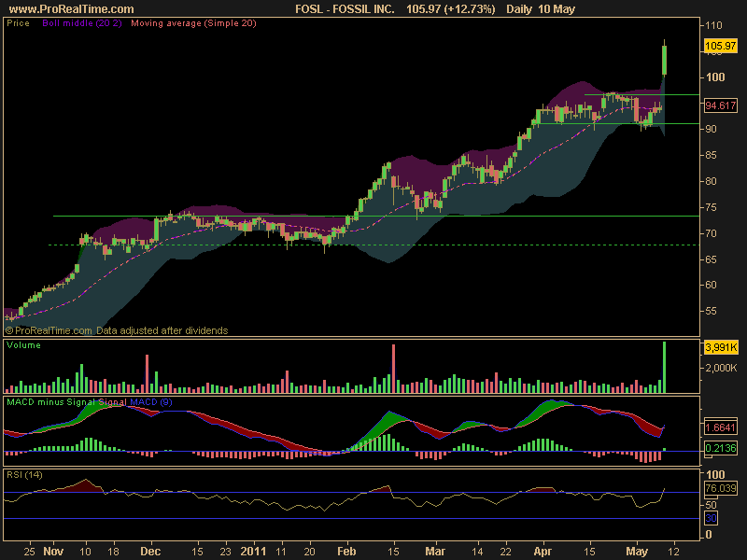Click the 3,991K volume value tag
This screenshot has width=747, height=560.
720,347
